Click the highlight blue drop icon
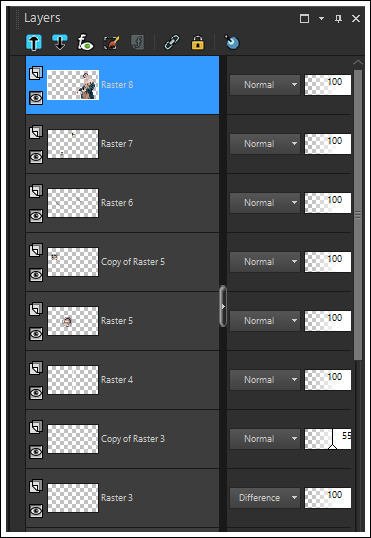371x538 pixels. coord(232,43)
